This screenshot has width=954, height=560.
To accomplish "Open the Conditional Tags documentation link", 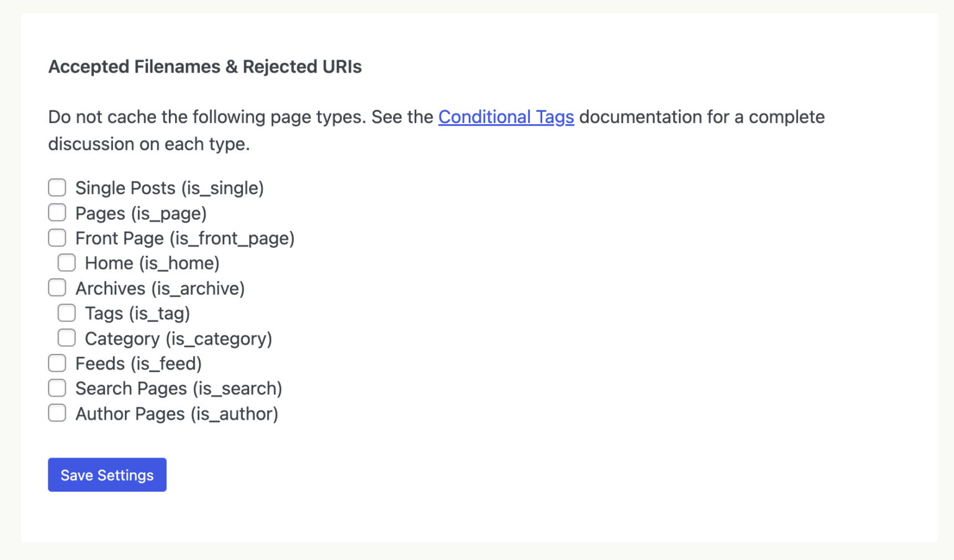I will click(506, 117).
